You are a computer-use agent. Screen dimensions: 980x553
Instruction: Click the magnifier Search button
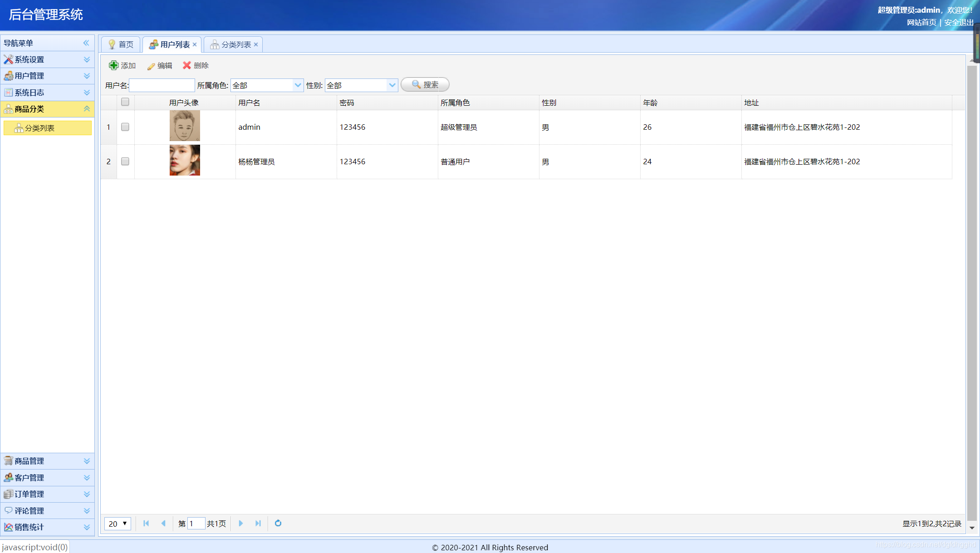[425, 84]
